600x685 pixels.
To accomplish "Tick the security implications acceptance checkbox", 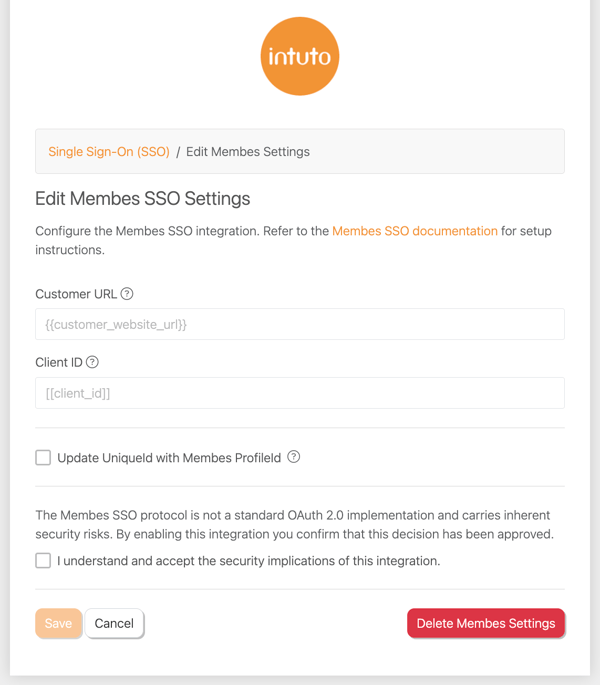I will [x=43, y=560].
